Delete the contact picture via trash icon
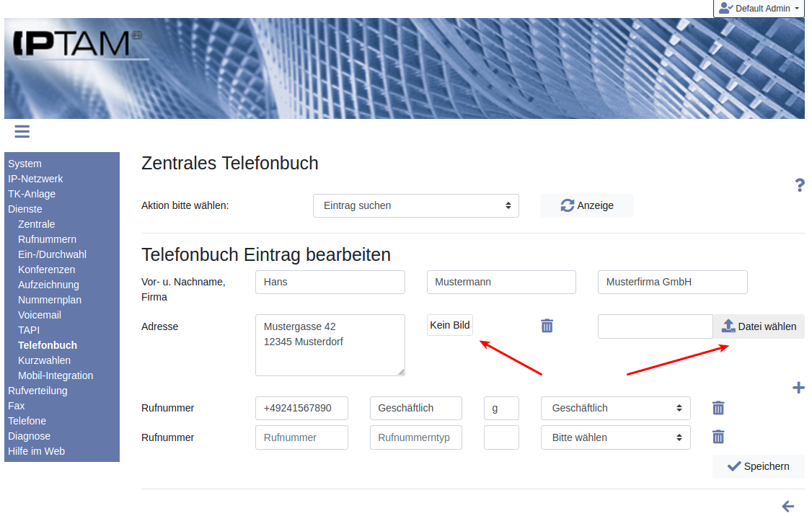The height and width of the screenshot is (516, 812). [547, 326]
